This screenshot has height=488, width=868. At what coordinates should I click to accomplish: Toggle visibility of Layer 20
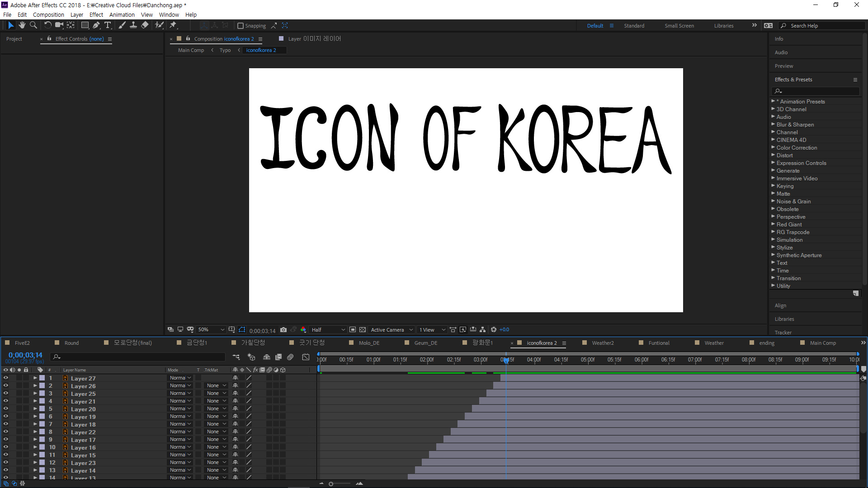6,409
